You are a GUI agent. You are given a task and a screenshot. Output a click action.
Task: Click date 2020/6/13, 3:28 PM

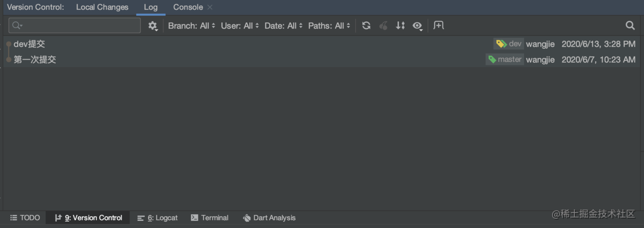pyautogui.click(x=598, y=44)
